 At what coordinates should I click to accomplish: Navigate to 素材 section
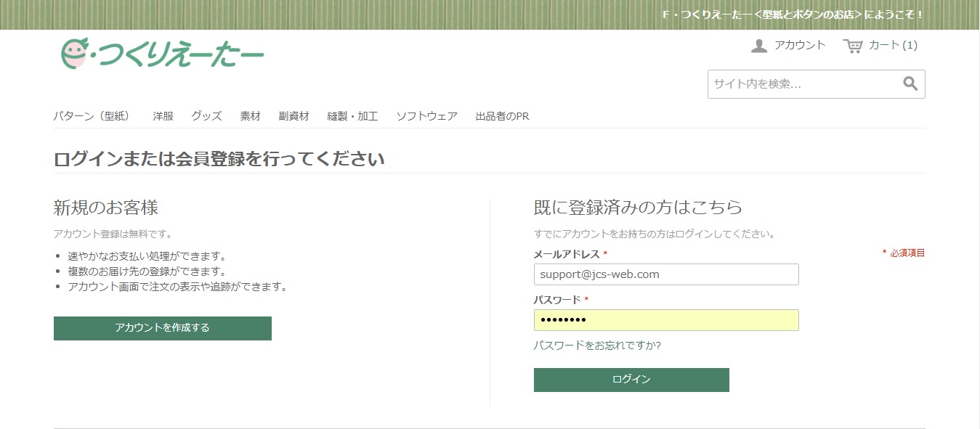[x=250, y=115]
